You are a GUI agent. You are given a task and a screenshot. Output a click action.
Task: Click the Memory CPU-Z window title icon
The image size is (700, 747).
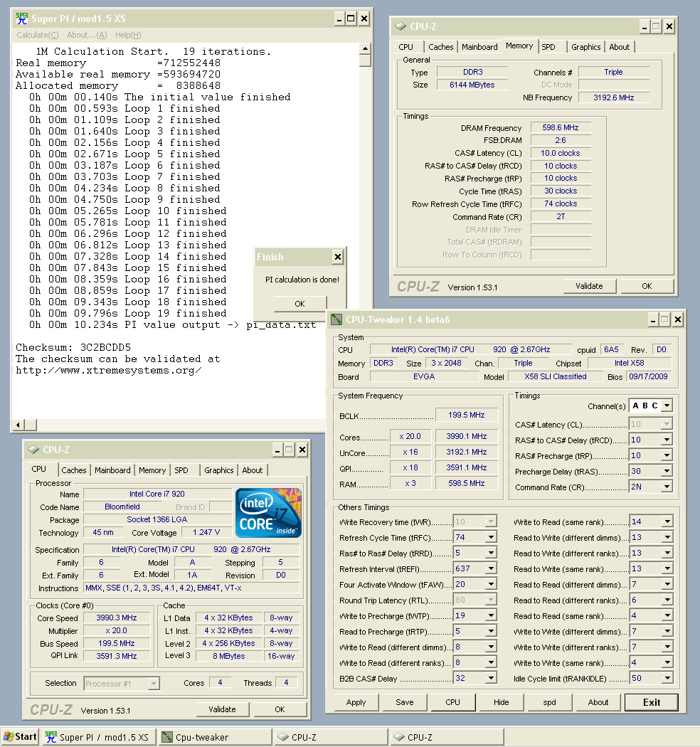(401, 26)
